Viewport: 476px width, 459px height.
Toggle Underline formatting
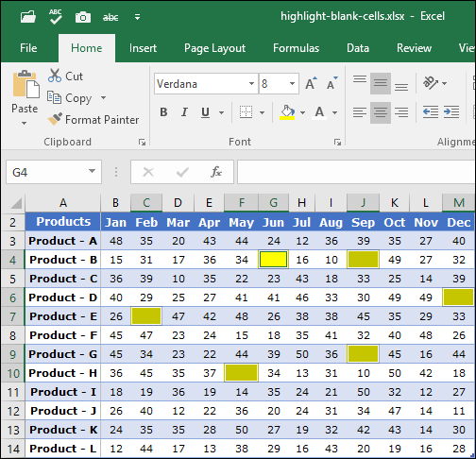pyautogui.click(x=205, y=112)
